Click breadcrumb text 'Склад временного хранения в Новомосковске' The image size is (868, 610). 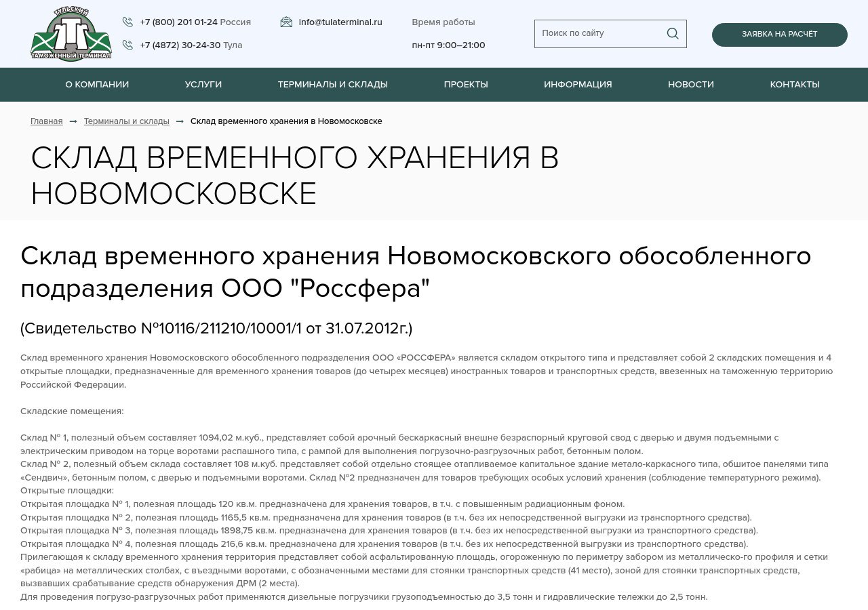(286, 121)
